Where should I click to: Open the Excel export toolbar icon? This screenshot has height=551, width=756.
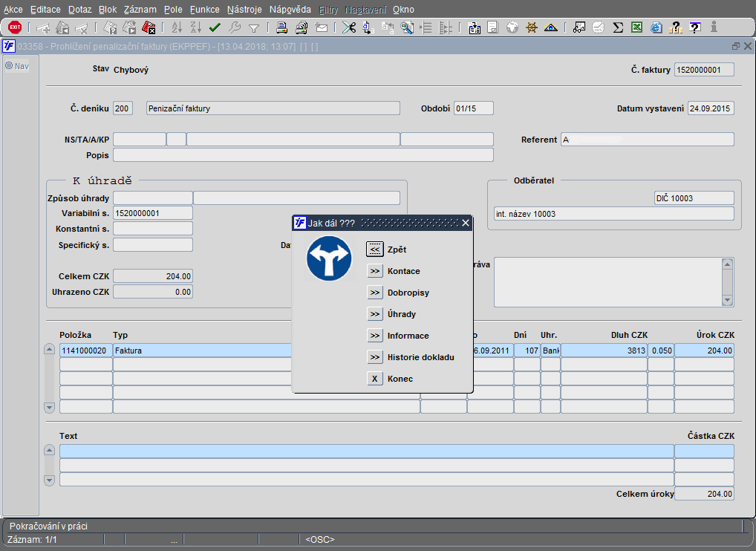pos(637,27)
